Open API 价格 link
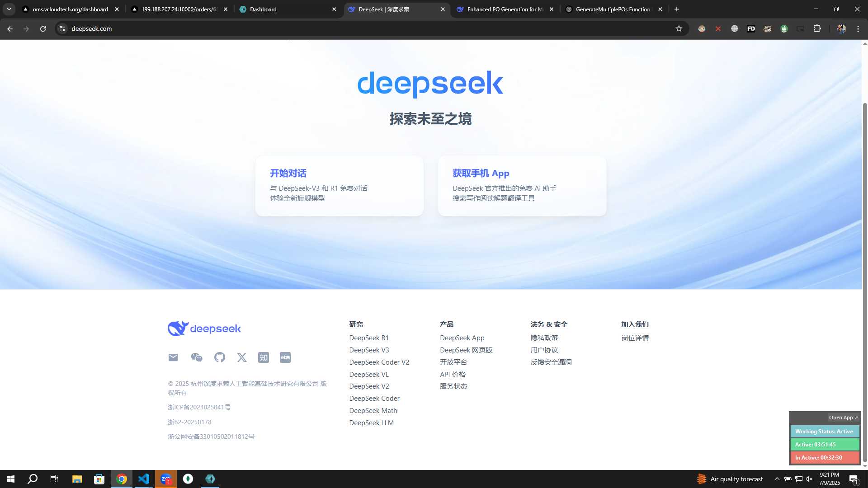The width and height of the screenshot is (868, 488). click(x=453, y=375)
